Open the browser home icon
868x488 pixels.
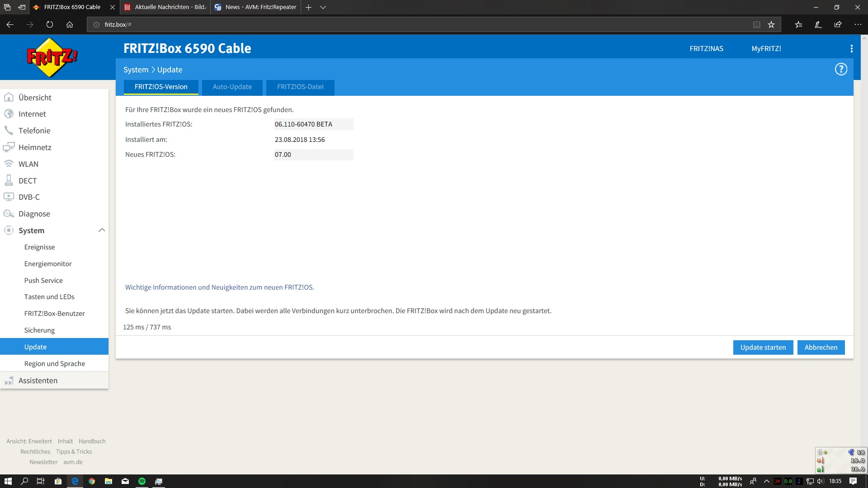(70, 24)
